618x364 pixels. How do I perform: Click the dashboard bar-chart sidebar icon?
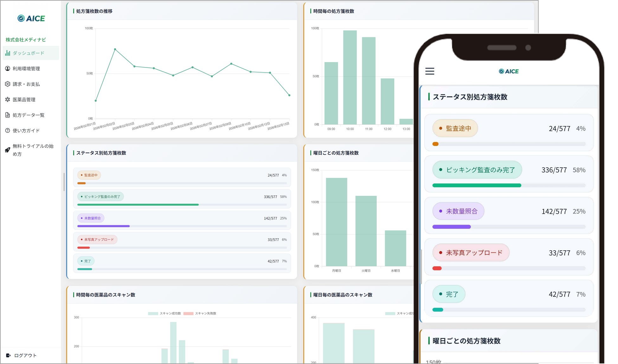[x=8, y=53]
